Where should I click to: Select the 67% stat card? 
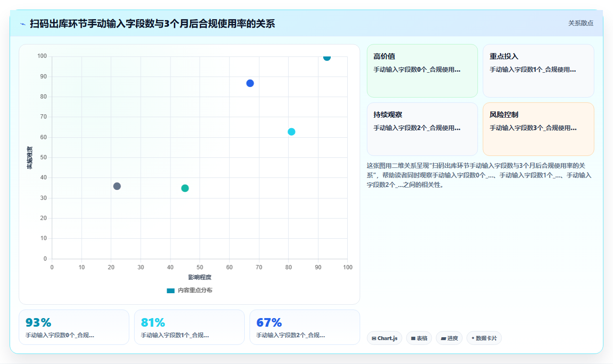[x=305, y=327]
